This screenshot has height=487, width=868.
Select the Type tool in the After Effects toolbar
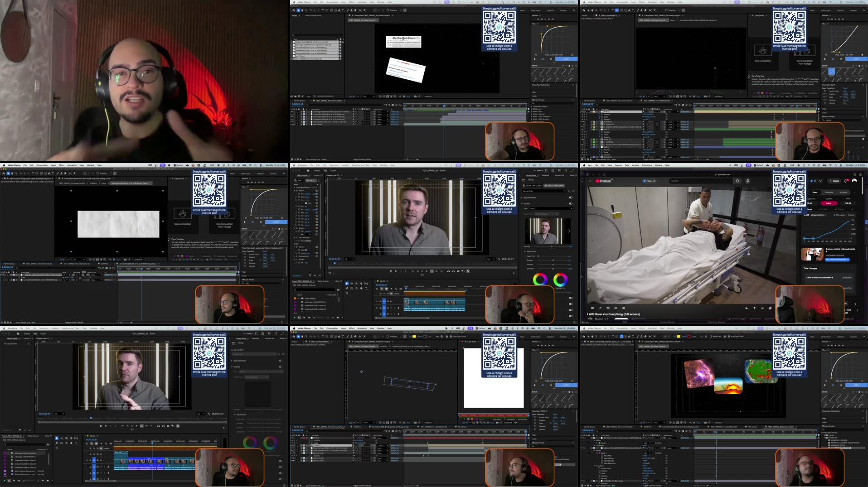tap(343, 10)
